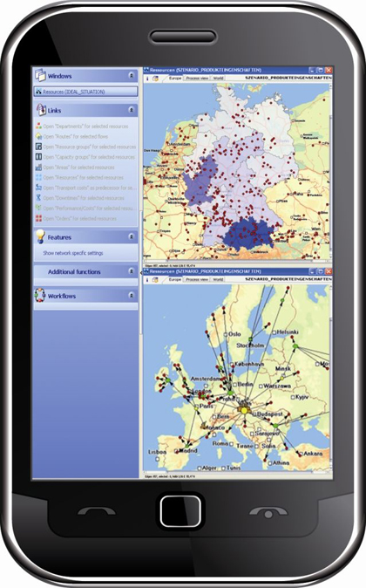366x588 pixels.
Task: Open "Downtimes" for selected resources
Action: pyautogui.click(x=84, y=198)
